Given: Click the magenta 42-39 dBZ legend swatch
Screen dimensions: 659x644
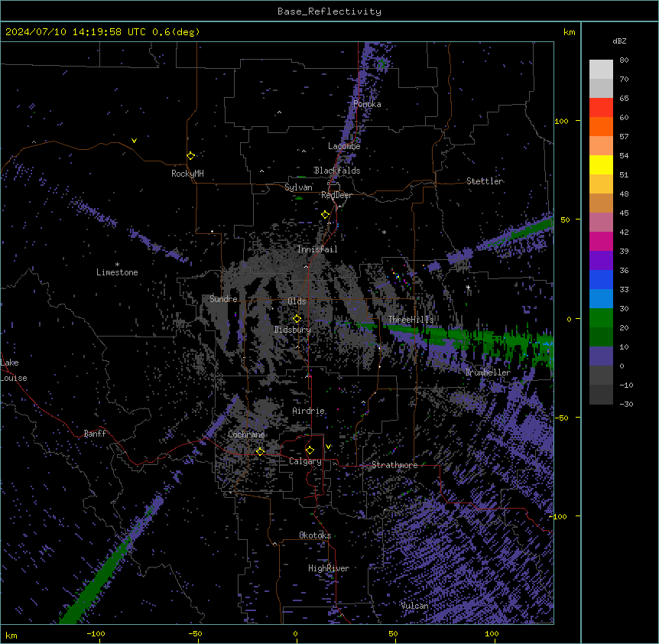Looking at the screenshot, I should click(601, 241).
